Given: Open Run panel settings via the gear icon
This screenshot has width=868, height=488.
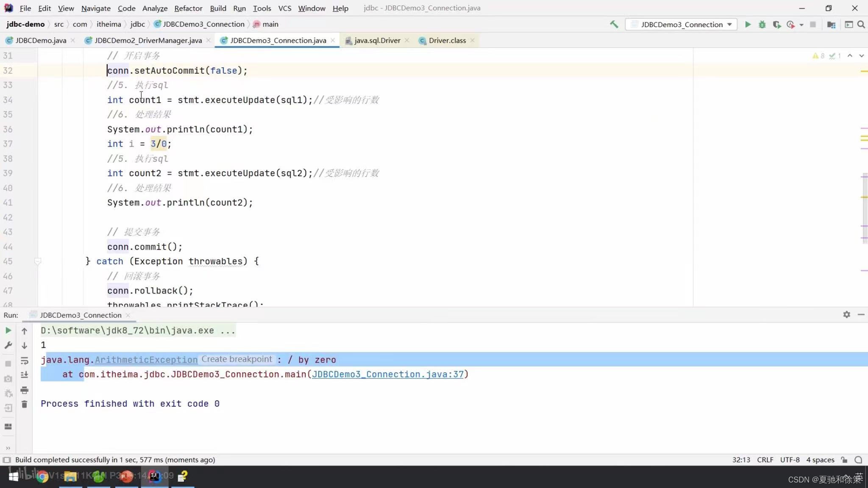Looking at the screenshot, I should (846, 315).
